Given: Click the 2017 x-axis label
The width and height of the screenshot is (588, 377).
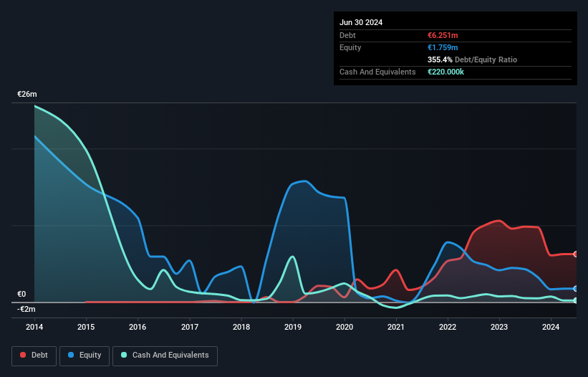Looking at the screenshot, I should point(190,327).
